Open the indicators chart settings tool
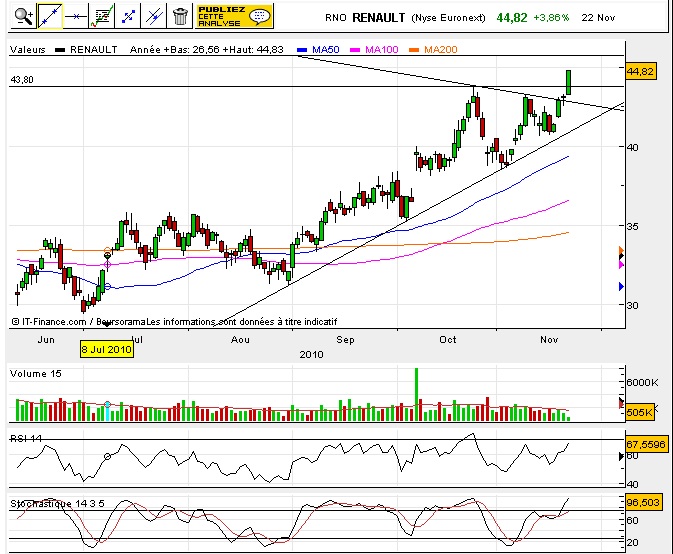 tap(102, 17)
